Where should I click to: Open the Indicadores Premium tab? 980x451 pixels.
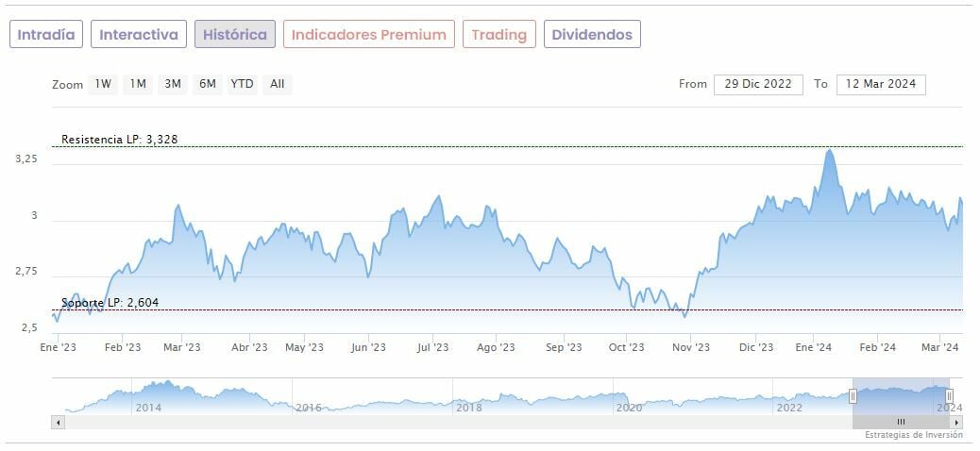click(x=368, y=34)
